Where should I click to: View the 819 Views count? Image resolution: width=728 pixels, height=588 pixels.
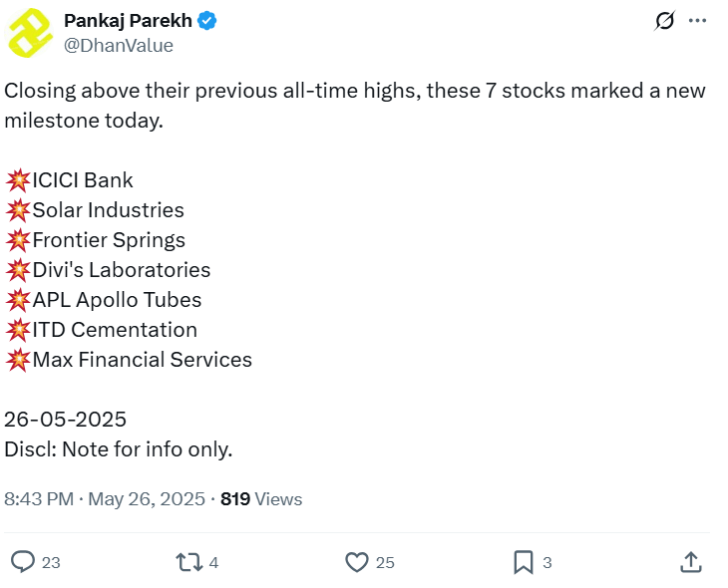[x=261, y=499]
